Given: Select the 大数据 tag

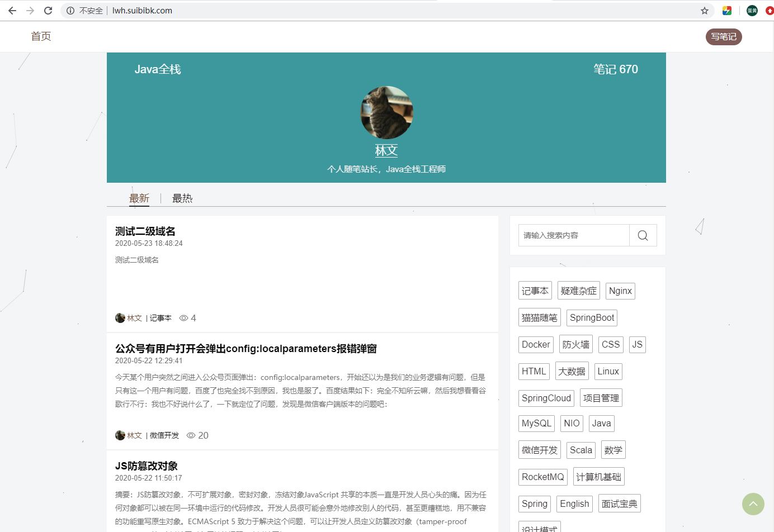Looking at the screenshot, I should [572, 371].
